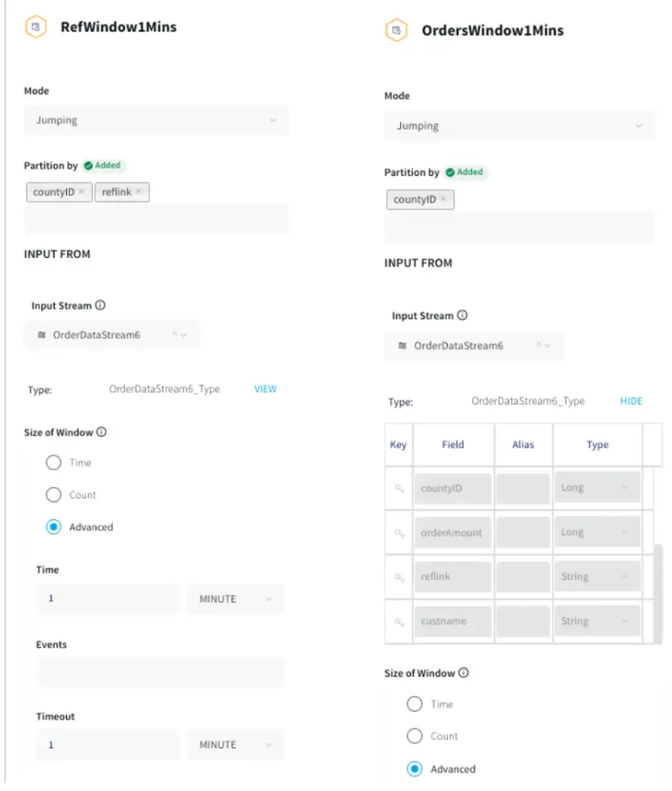Click HIDE link for OrderDataStream6_Type
This screenshot has height=791, width=672.
click(631, 401)
